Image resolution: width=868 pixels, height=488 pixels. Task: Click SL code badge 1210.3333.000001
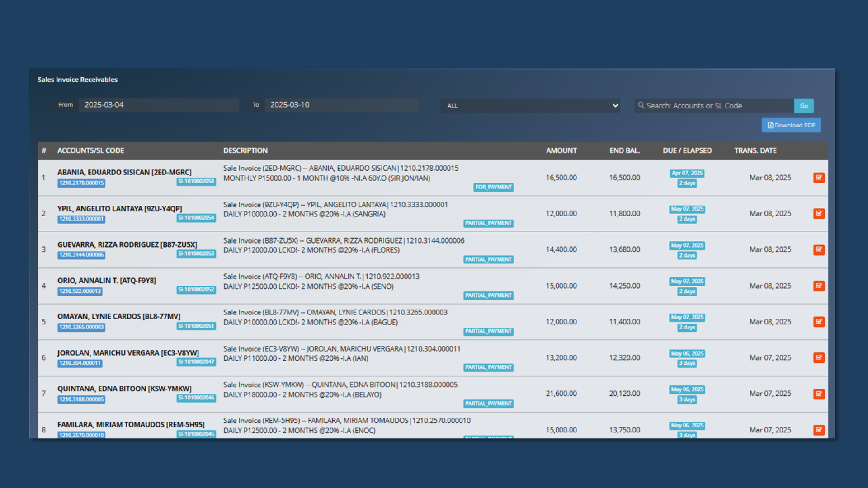coord(81,219)
